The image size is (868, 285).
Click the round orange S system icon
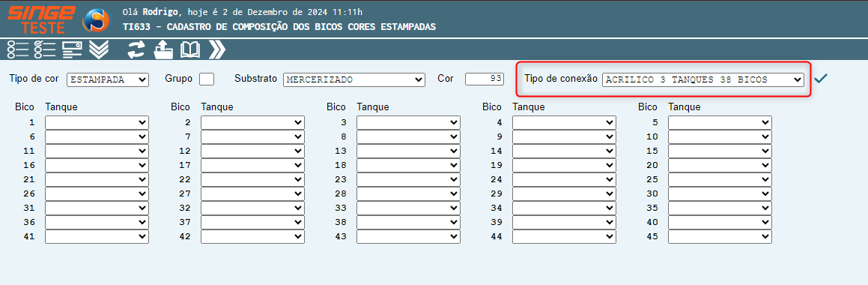pos(96,21)
